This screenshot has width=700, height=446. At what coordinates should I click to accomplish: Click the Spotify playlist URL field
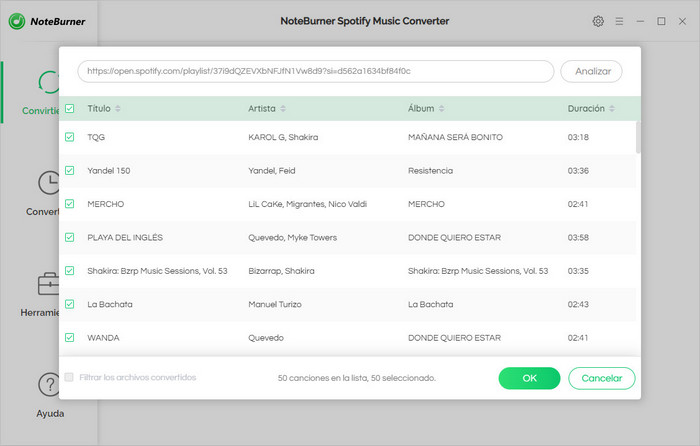coord(316,71)
